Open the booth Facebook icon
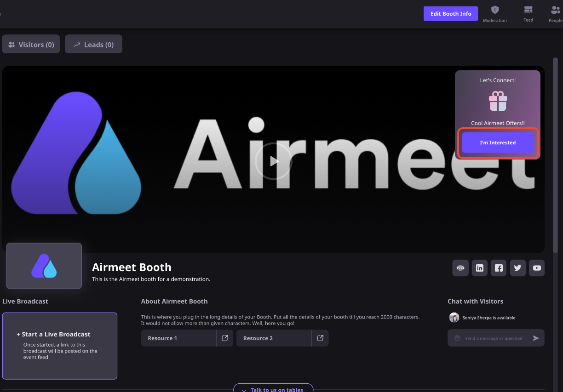 (499, 268)
